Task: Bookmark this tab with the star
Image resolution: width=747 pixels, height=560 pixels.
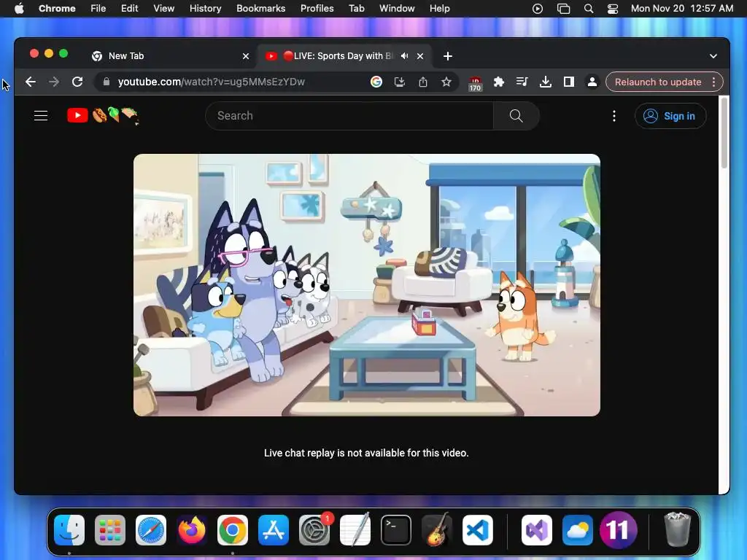Action: click(446, 82)
